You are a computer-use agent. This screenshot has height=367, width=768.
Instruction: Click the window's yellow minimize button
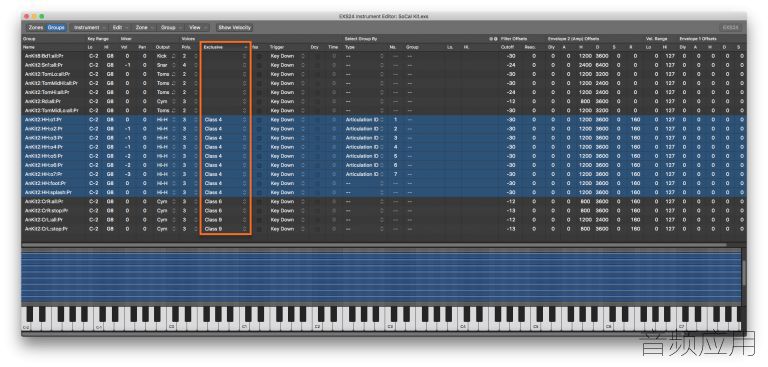click(x=34, y=16)
